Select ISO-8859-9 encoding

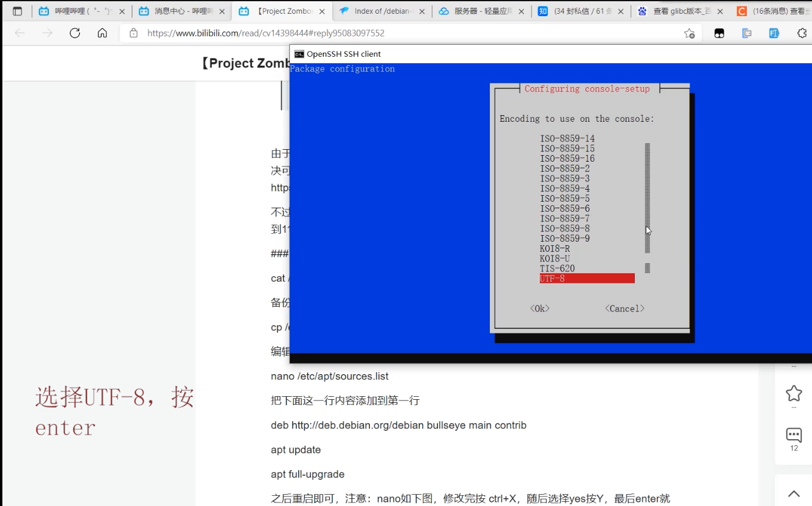(565, 239)
